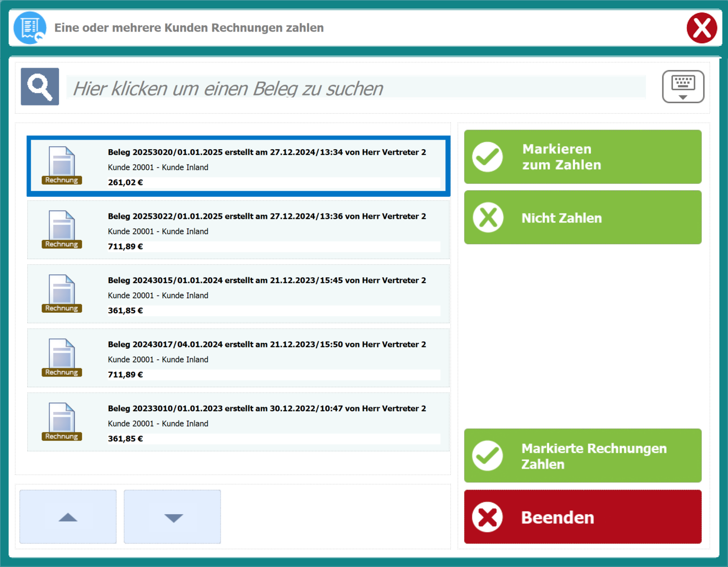728x567 pixels.
Task: Select invoice Beleg 20253022 for 711,89 €
Action: [x=267, y=231]
